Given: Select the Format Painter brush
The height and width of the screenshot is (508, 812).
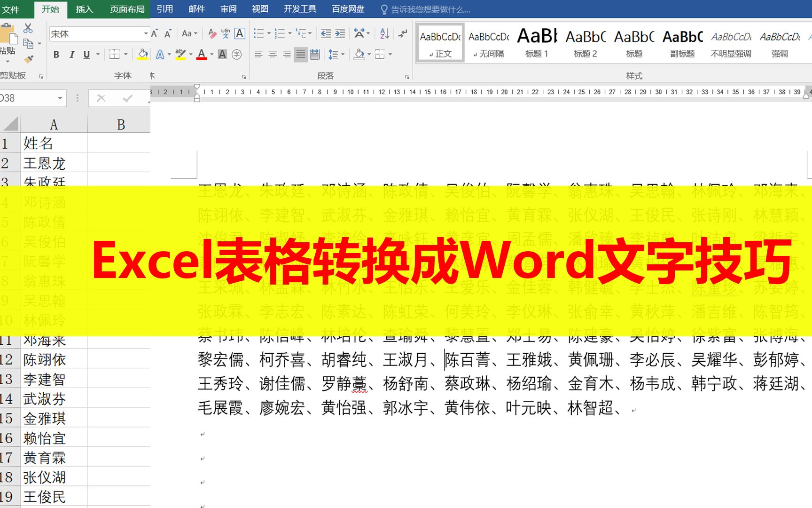Looking at the screenshot, I should [29, 59].
